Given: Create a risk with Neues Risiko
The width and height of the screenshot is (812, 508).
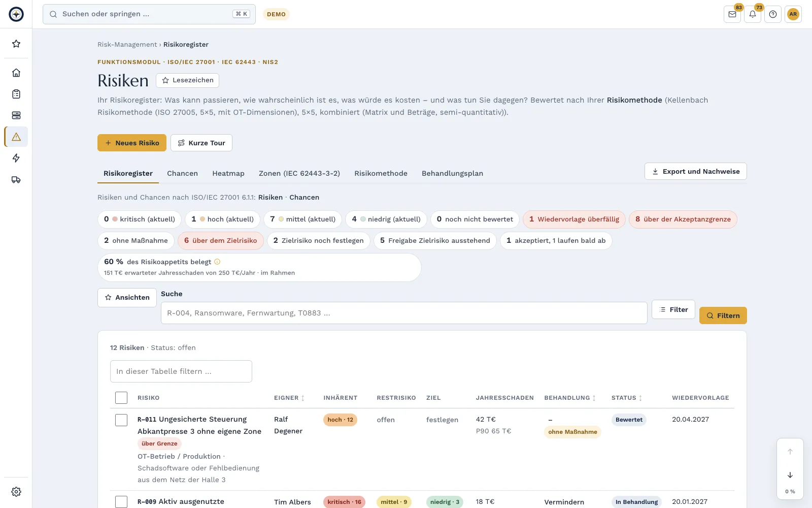Looking at the screenshot, I should pyautogui.click(x=132, y=143).
